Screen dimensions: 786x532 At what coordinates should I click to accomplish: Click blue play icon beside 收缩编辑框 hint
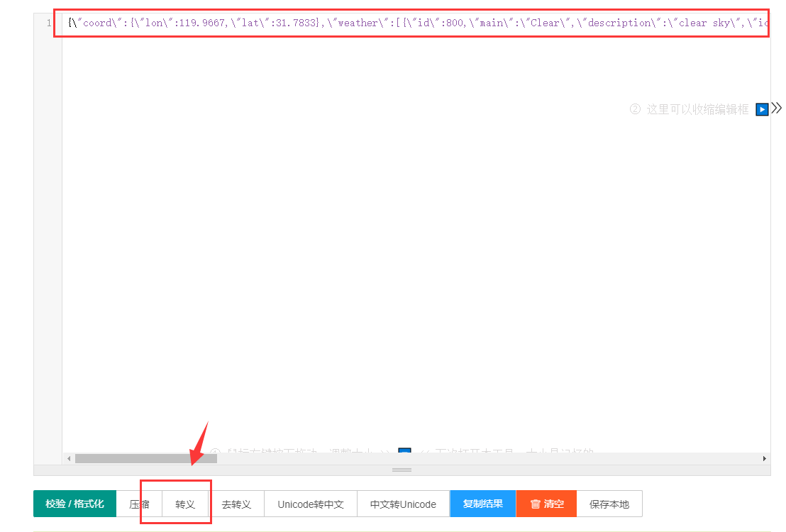[762, 109]
